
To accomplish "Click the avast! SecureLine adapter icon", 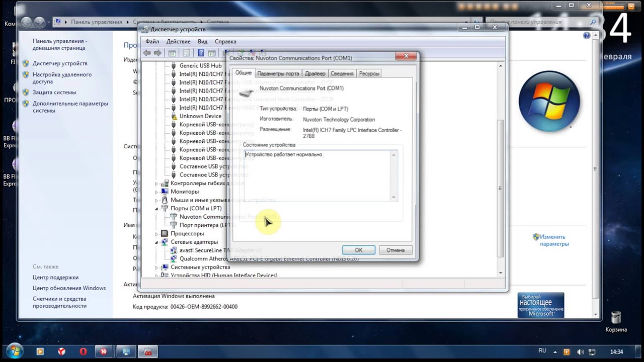I will 174,250.
